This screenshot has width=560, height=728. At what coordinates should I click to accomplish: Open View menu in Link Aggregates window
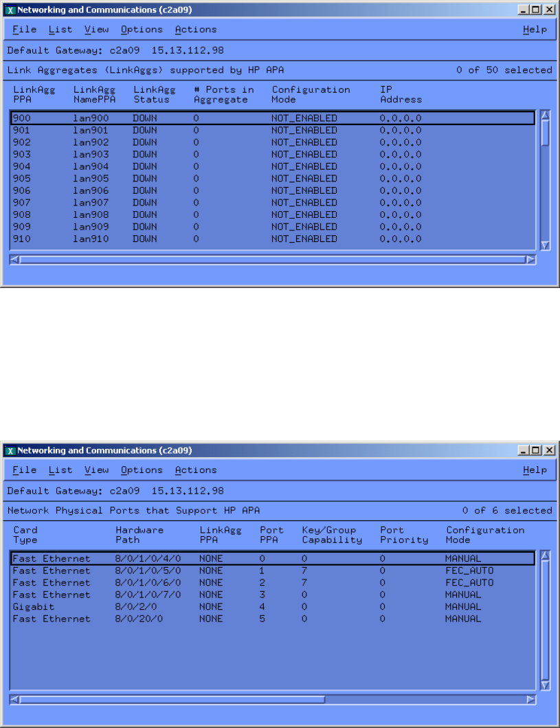[x=96, y=30]
